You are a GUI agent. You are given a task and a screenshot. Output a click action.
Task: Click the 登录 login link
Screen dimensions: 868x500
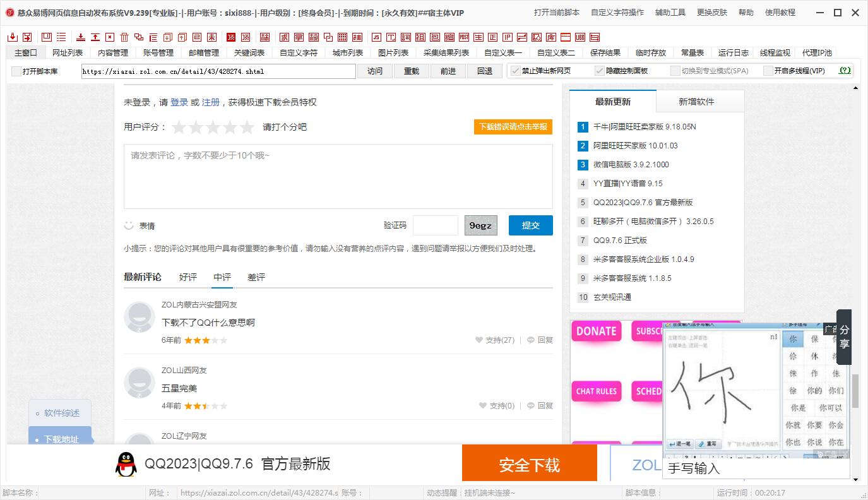(x=179, y=102)
